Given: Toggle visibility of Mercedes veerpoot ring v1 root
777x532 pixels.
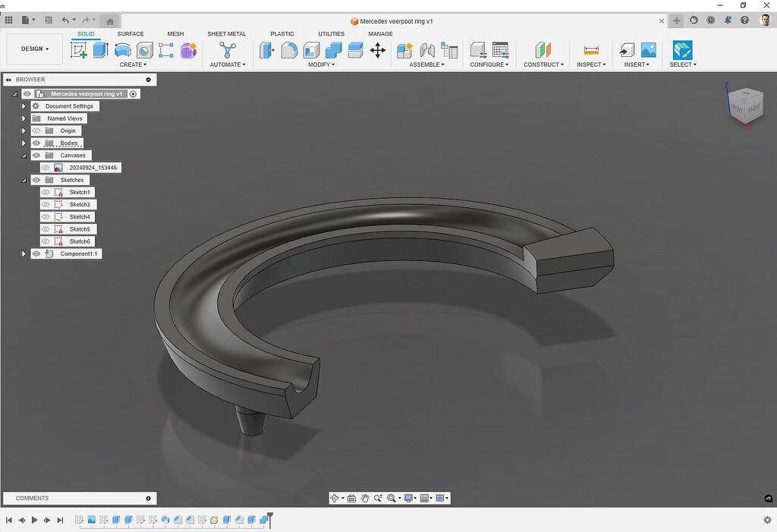Looking at the screenshot, I should (27, 93).
